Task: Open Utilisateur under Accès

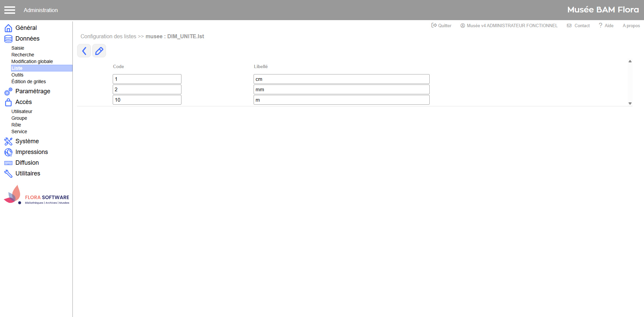Action: (22, 111)
